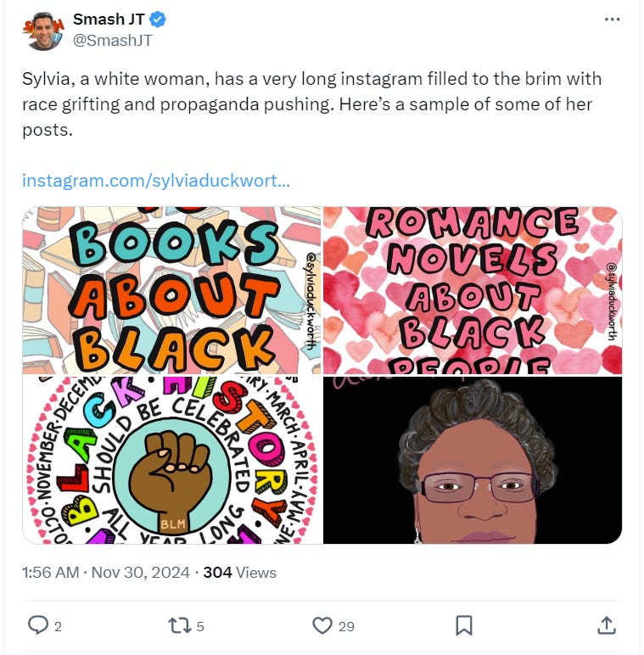Open the Black History raised fist image
The width and height of the screenshot is (644, 655).
[171, 460]
